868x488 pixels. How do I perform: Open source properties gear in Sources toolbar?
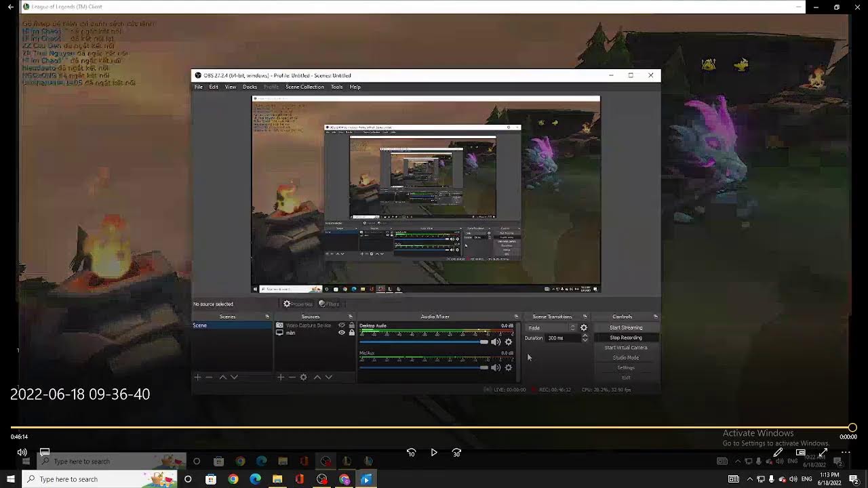pyautogui.click(x=304, y=377)
